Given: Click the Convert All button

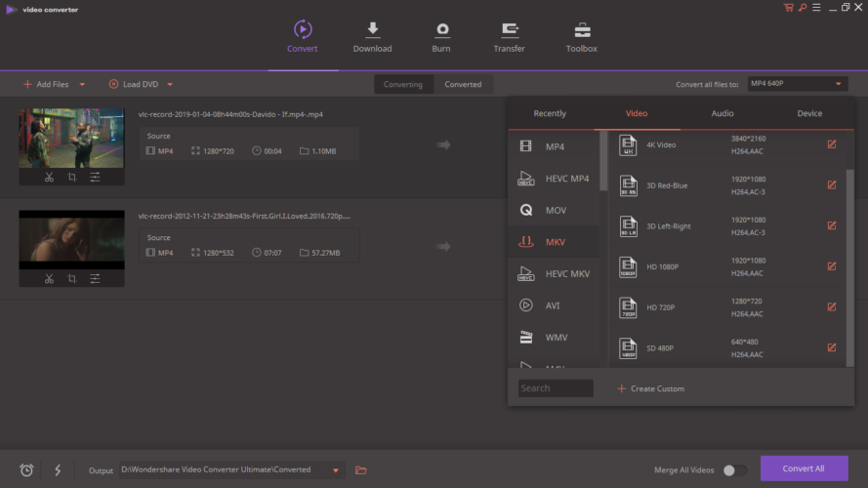Looking at the screenshot, I should [x=804, y=468].
